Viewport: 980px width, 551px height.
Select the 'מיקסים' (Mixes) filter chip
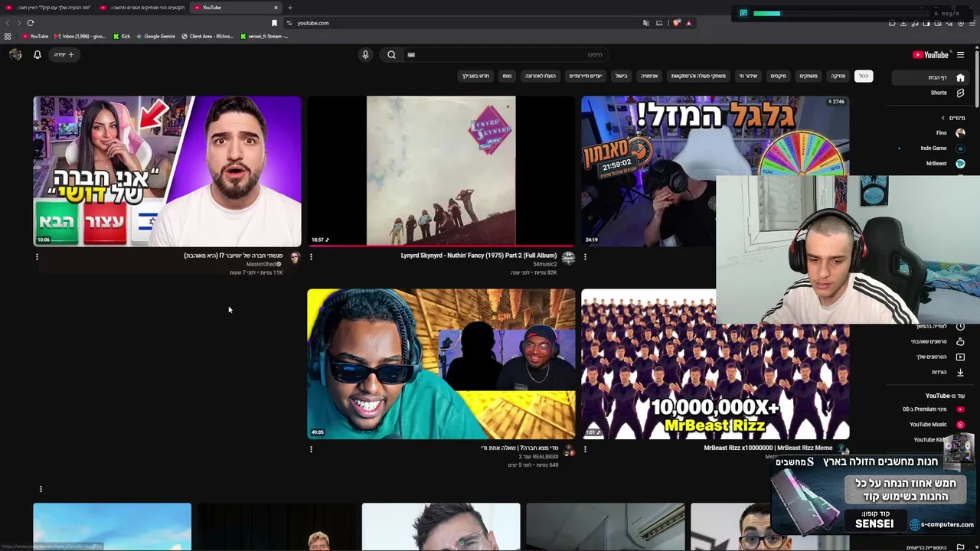click(778, 76)
